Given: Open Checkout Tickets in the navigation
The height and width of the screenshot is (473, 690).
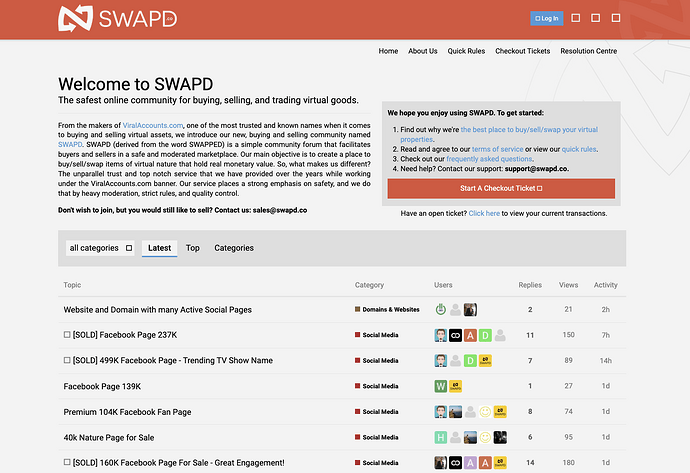Looking at the screenshot, I should [x=522, y=51].
